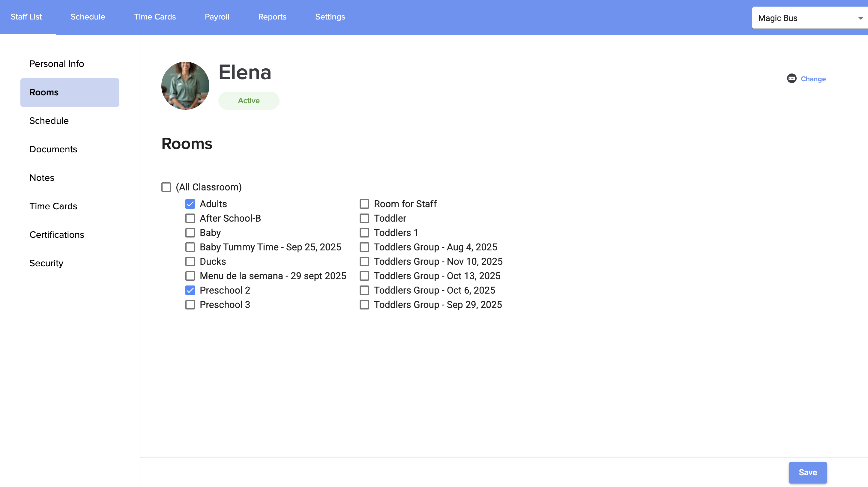This screenshot has width=868, height=487.
Task: Click the Change photo icon
Action: point(791,79)
